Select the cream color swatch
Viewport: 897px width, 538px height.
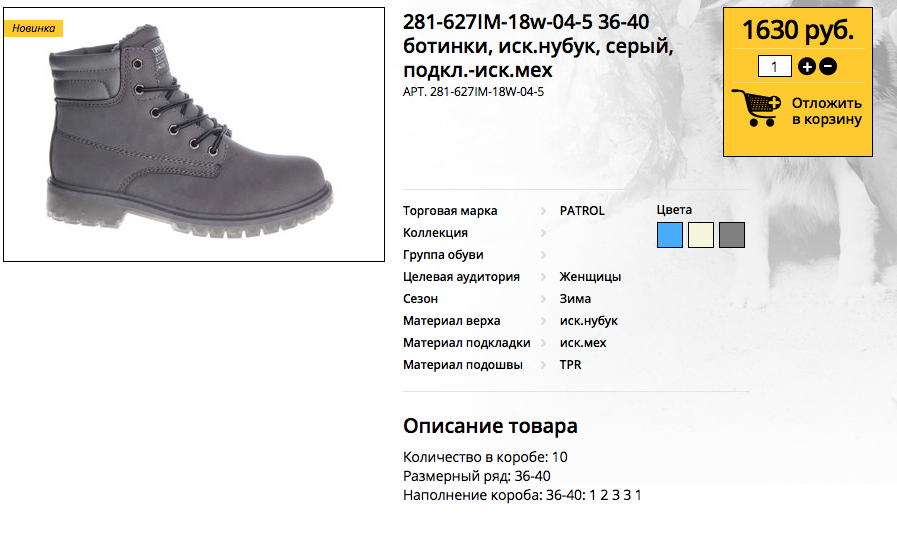click(x=701, y=235)
